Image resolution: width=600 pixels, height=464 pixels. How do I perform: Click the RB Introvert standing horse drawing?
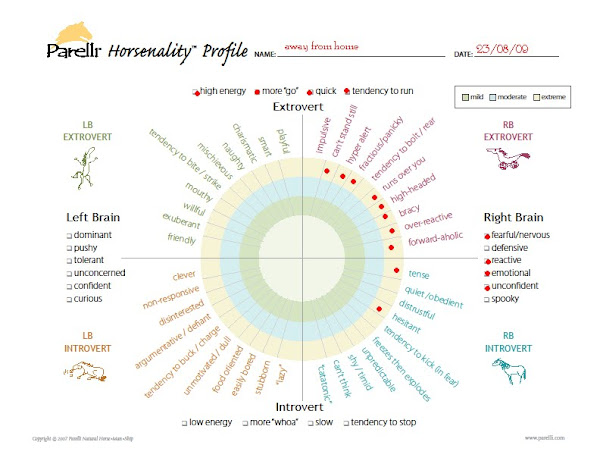pyautogui.click(x=509, y=371)
